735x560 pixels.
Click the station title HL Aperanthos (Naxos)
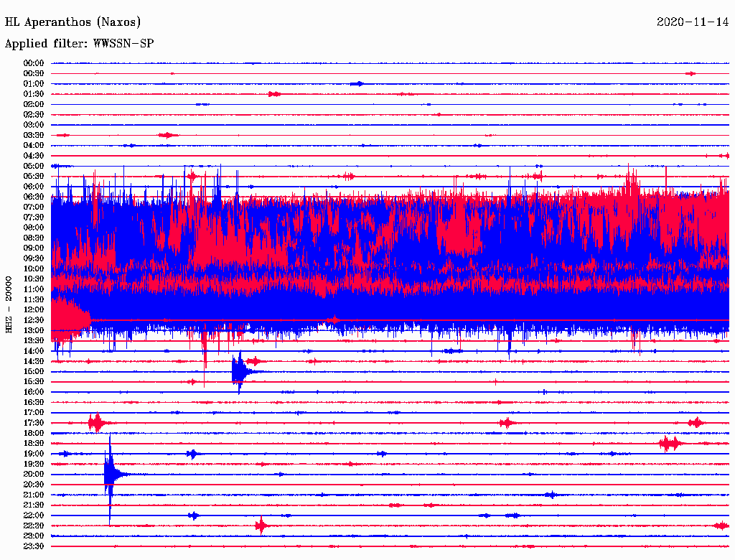pos(72,22)
